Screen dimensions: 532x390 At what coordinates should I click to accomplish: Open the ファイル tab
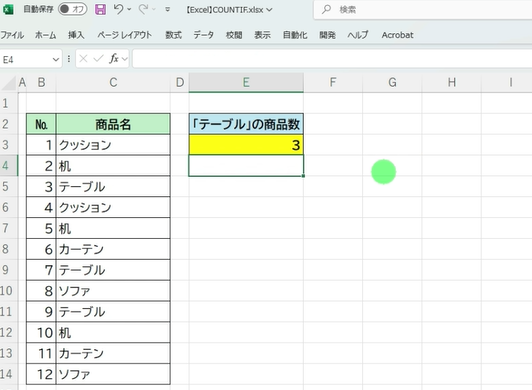pyautogui.click(x=12, y=35)
